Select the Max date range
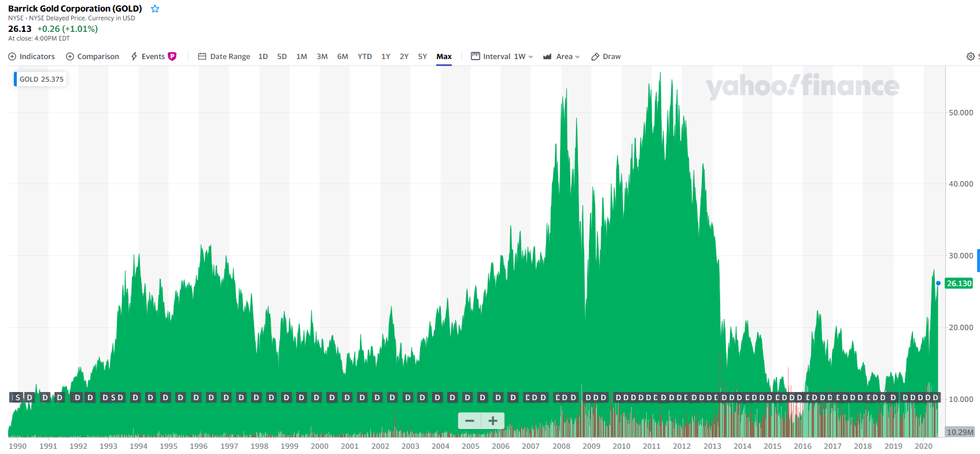 tap(444, 56)
